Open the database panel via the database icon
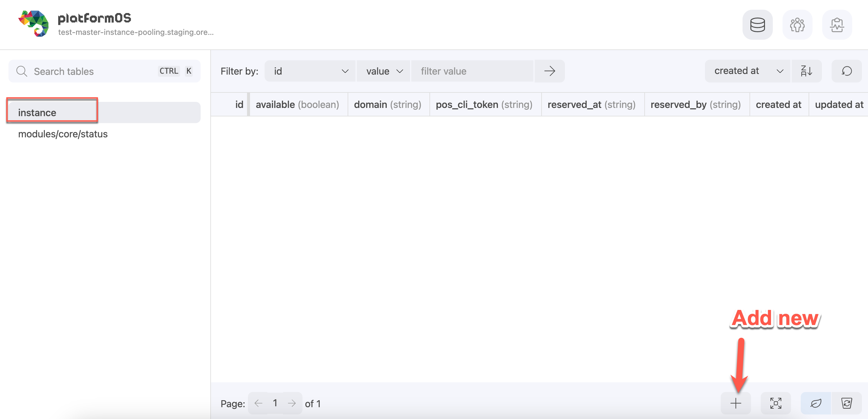868x419 pixels. [x=757, y=24]
